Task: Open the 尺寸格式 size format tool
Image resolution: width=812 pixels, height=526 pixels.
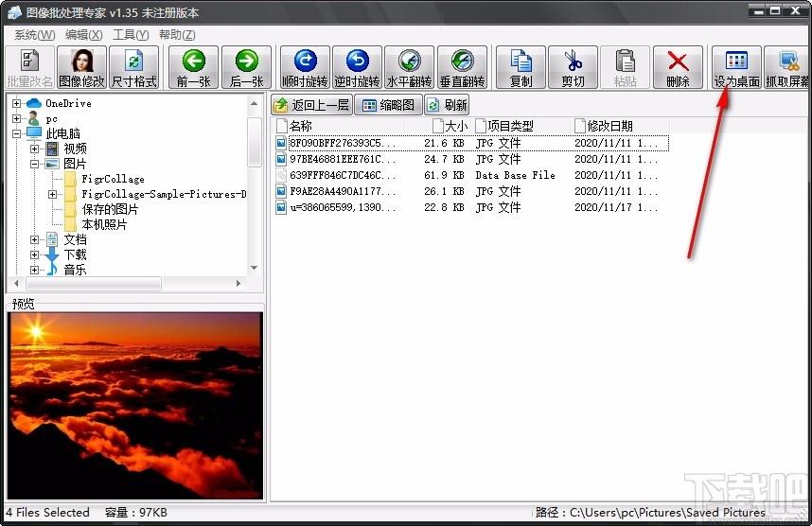Action: tap(134, 67)
